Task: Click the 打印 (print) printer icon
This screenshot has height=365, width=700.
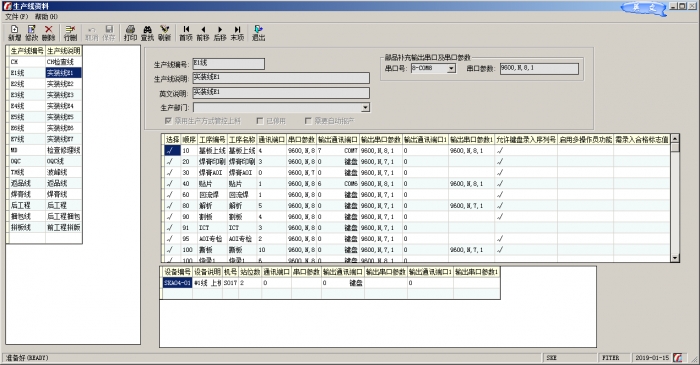Action: pos(130,33)
